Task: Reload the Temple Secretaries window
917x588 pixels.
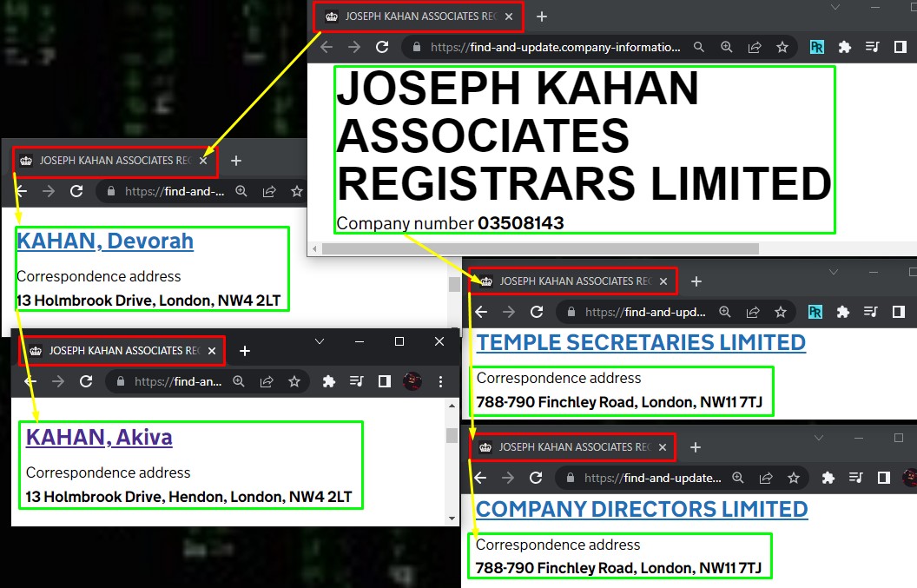Action: click(537, 312)
